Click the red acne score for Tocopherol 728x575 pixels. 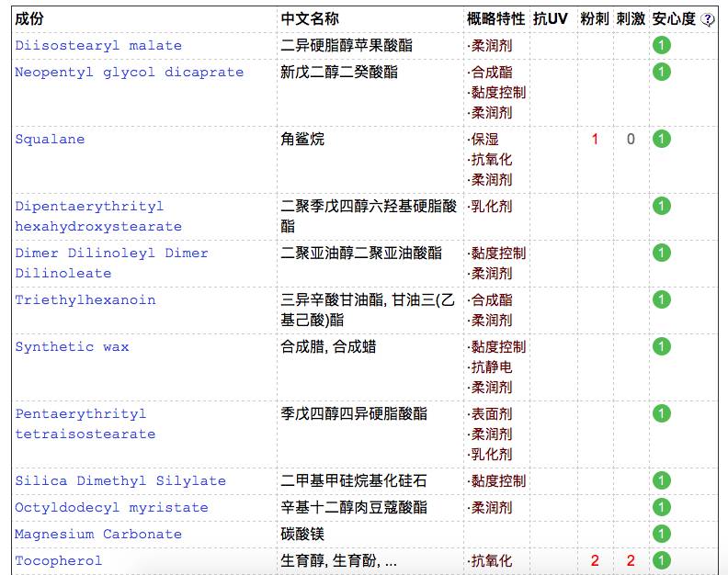tap(595, 560)
